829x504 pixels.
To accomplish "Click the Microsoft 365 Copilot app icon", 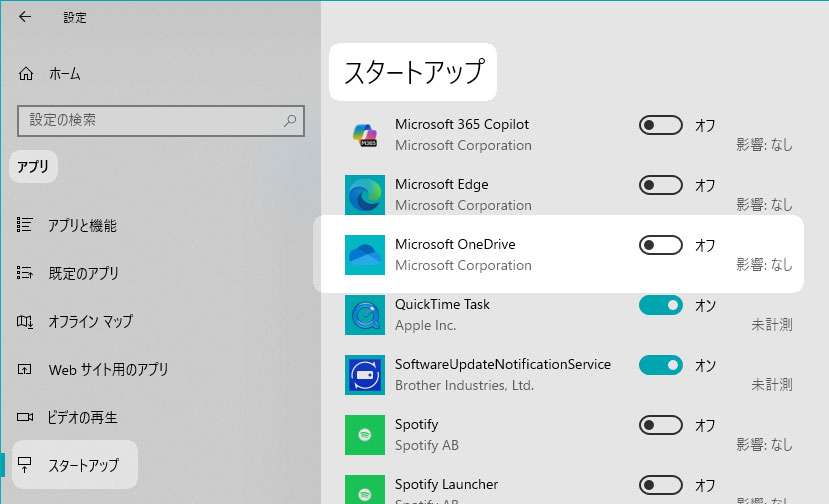I will pyautogui.click(x=365, y=135).
